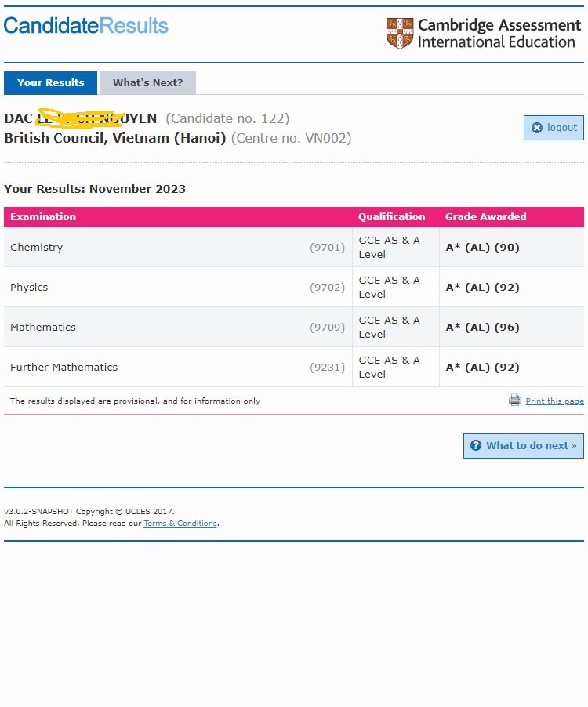Click the Grade Awarded column header
588x707 pixels.
click(x=485, y=217)
